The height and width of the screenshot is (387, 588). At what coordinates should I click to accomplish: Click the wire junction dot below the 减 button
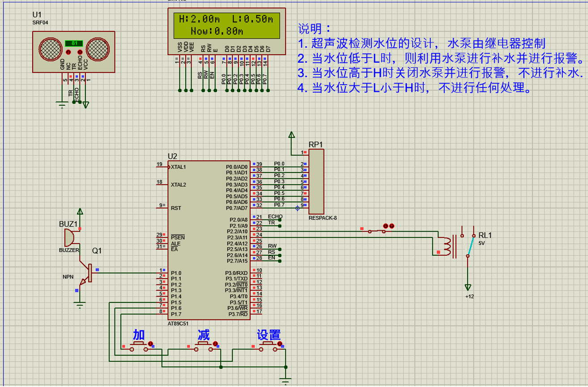[221, 367]
